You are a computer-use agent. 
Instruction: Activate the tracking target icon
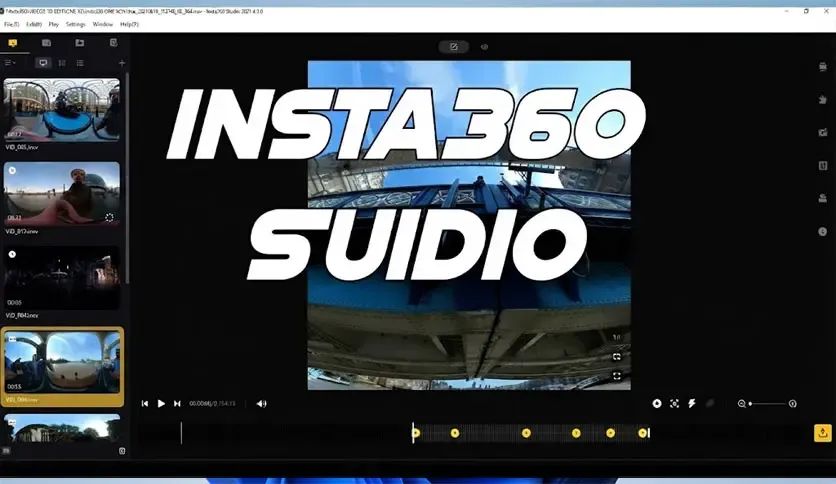point(674,404)
